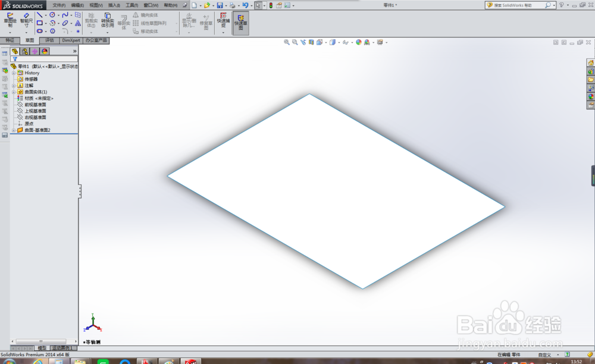Select the Line sketch tool
Screen dimensions: 595x364
[x=39, y=15]
